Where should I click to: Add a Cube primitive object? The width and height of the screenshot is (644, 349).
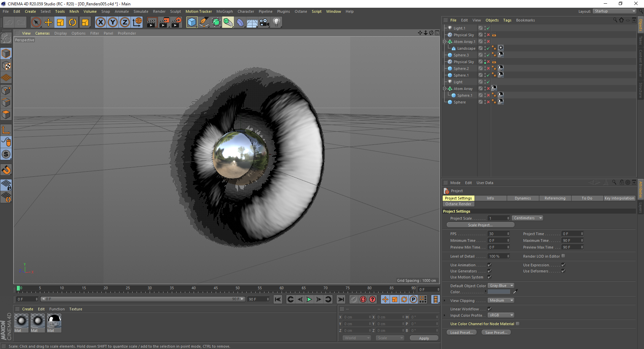click(x=192, y=23)
